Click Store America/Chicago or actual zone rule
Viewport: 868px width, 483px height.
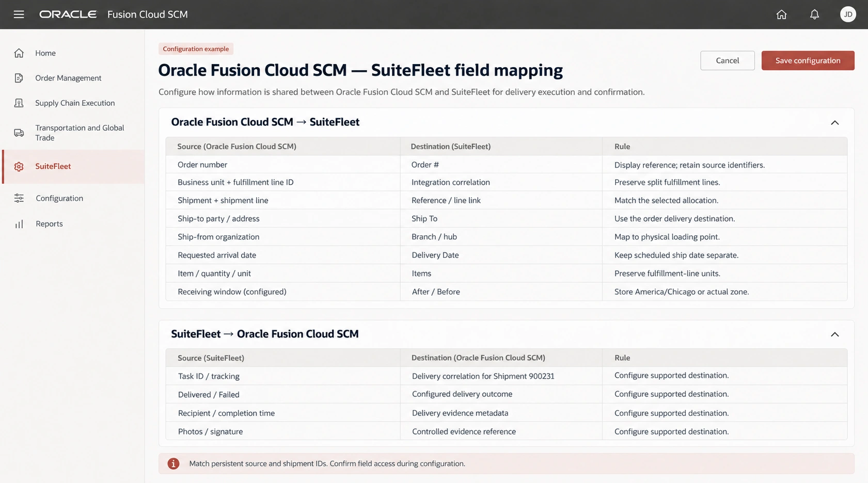click(724, 292)
